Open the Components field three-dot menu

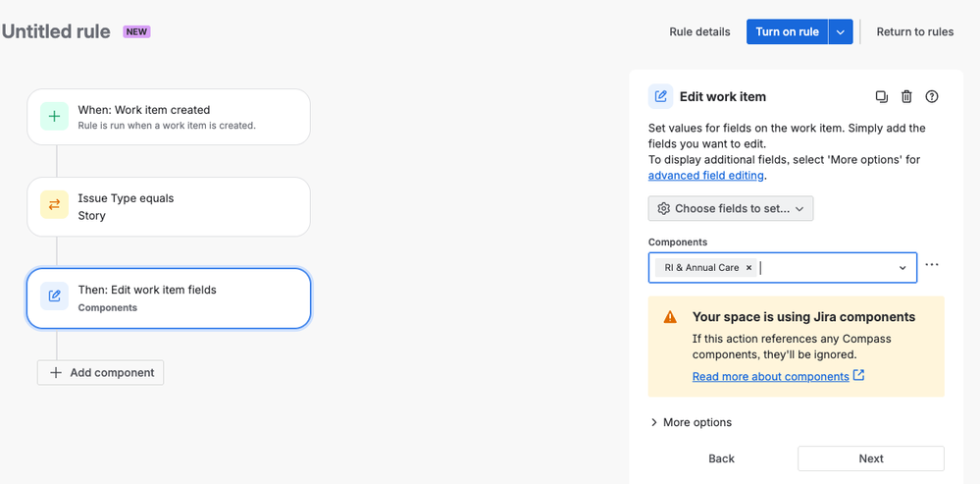coord(932,265)
